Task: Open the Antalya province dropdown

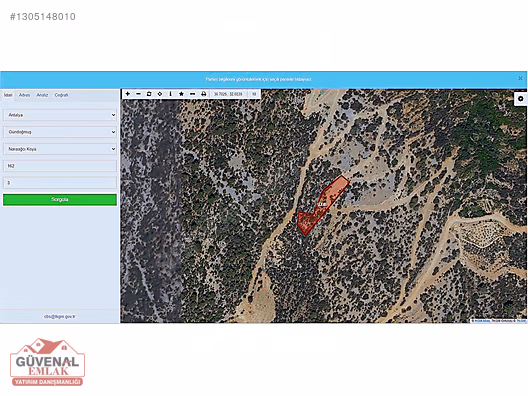Action: pyautogui.click(x=60, y=115)
